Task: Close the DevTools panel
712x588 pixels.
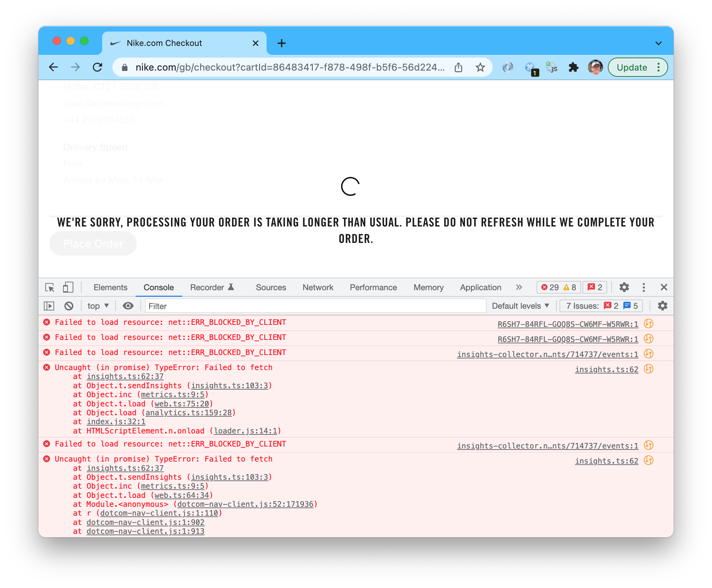Action: 664,287
